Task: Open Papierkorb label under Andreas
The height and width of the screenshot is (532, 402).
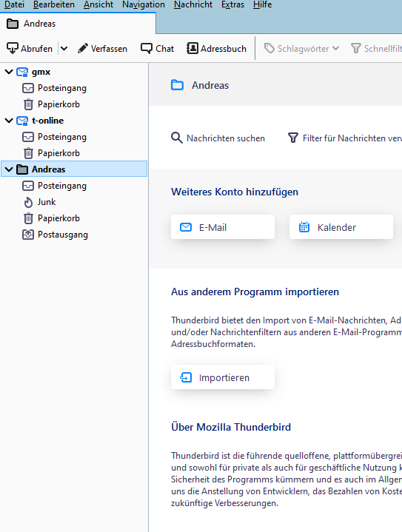Action: pos(58,218)
